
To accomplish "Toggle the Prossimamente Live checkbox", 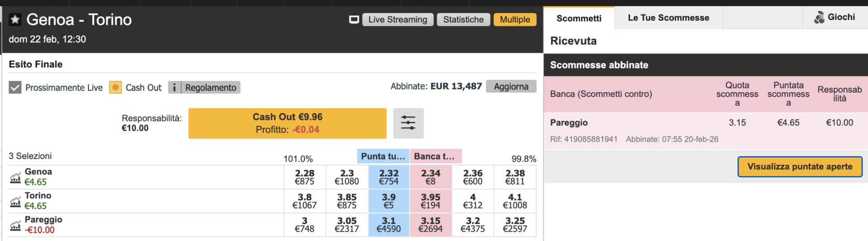I will (x=15, y=87).
